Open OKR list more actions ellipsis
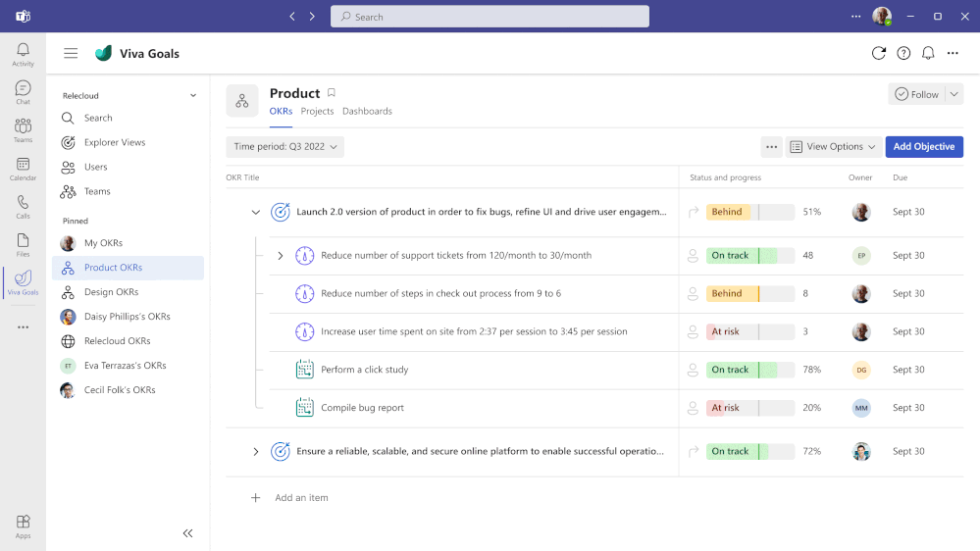Image resolution: width=980 pixels, height=551 pixels. click(x=772, y=147)
